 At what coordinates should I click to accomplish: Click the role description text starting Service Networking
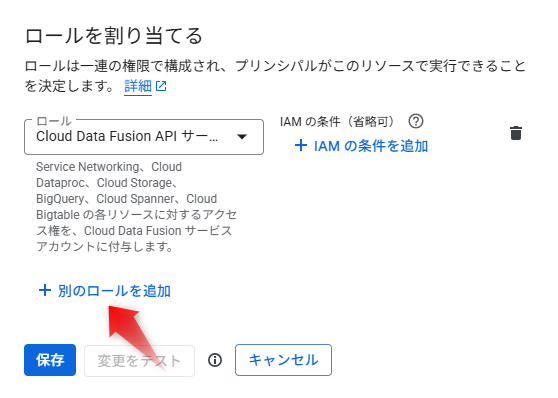tap(136, 206)
